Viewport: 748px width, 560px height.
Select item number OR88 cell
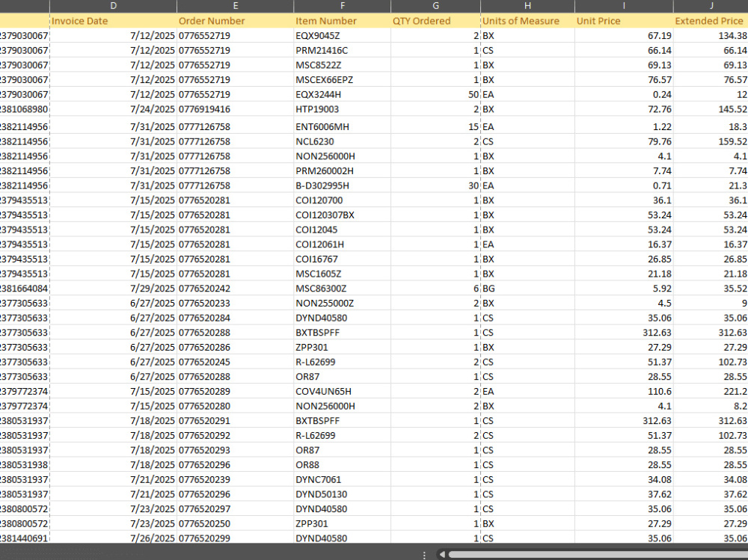click(x=342, y=465)
